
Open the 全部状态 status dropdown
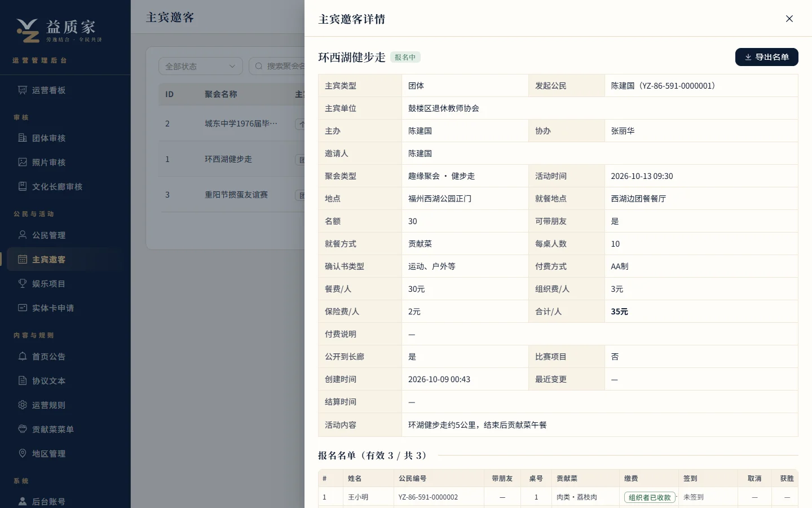click(200, 66)
